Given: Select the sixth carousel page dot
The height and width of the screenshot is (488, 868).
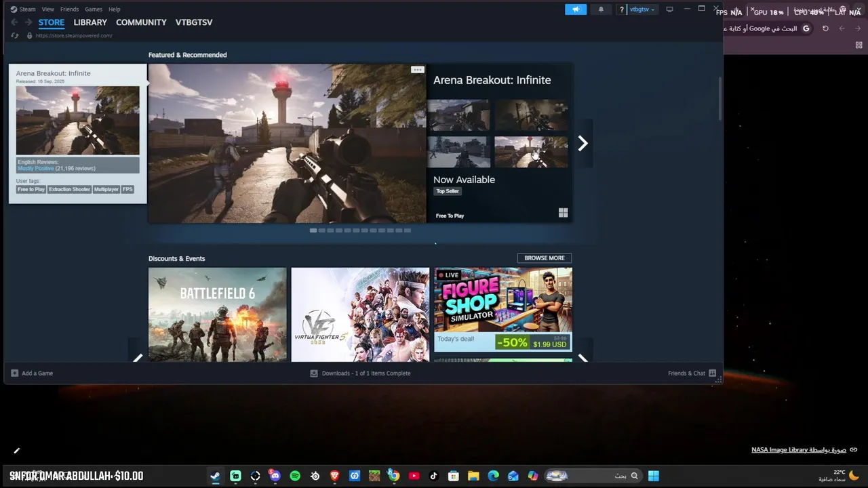Looking at the screenshot, I should tap(356, 230).
